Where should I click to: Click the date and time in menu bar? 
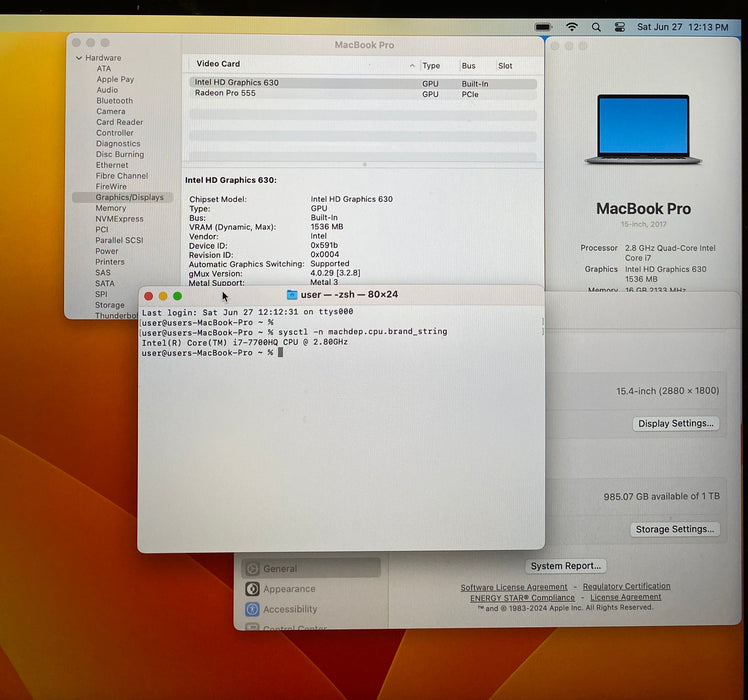point(683,27)
